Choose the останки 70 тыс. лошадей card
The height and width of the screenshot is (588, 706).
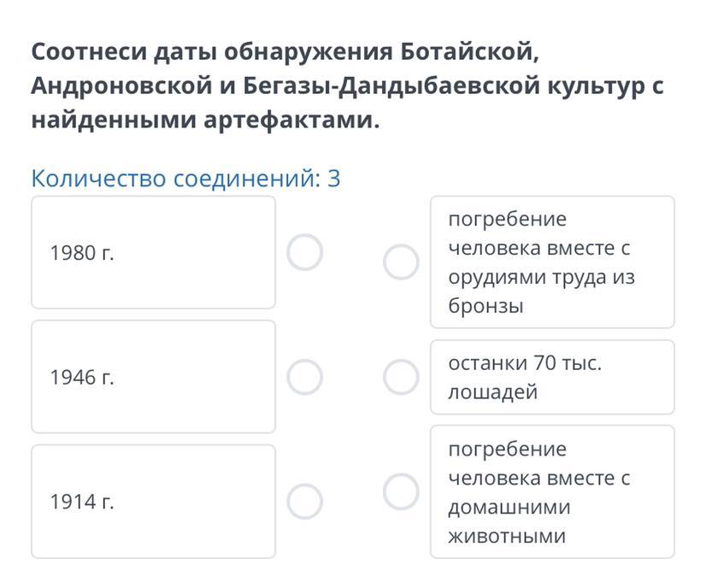coord(551,377)
